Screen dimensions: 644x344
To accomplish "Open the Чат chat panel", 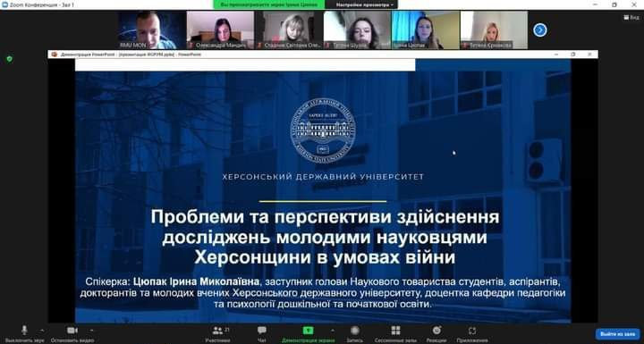I will (x=261, y=333).
